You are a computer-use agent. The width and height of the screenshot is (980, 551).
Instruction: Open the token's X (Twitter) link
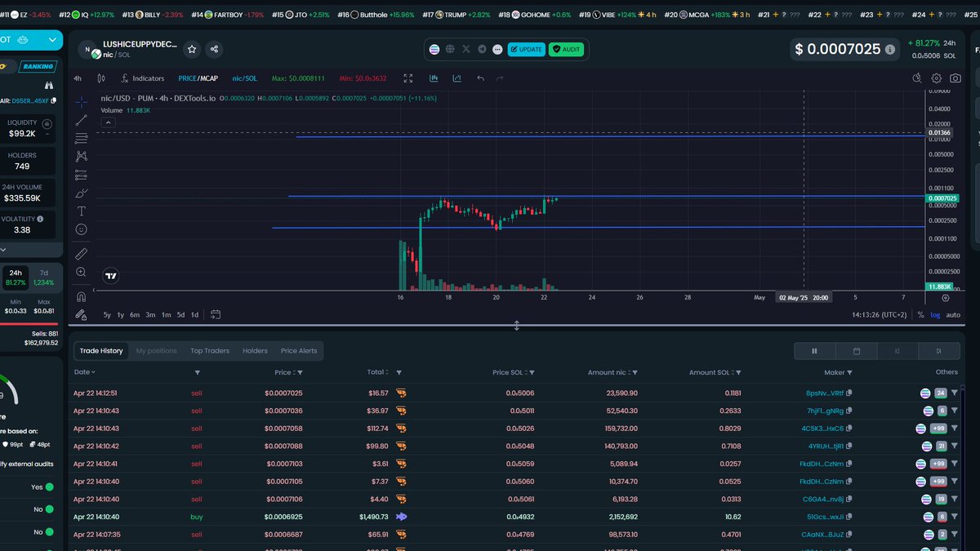[x=465, y=49]
